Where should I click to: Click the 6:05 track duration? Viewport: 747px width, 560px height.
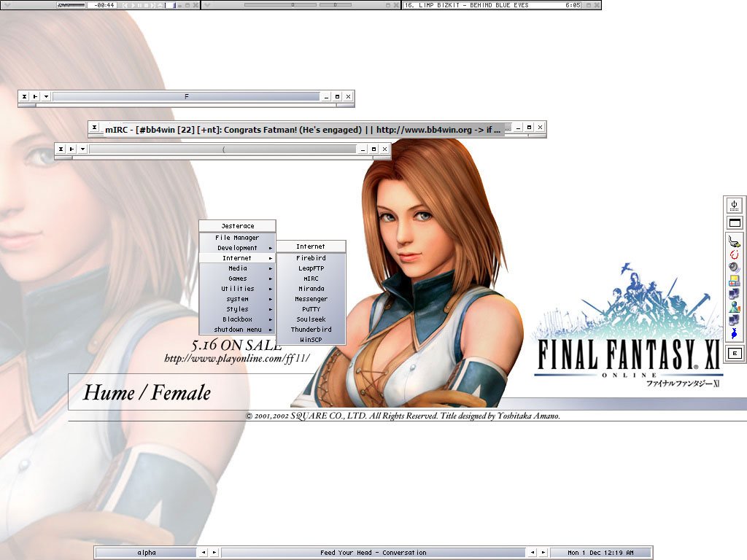(x=573, y=5)
